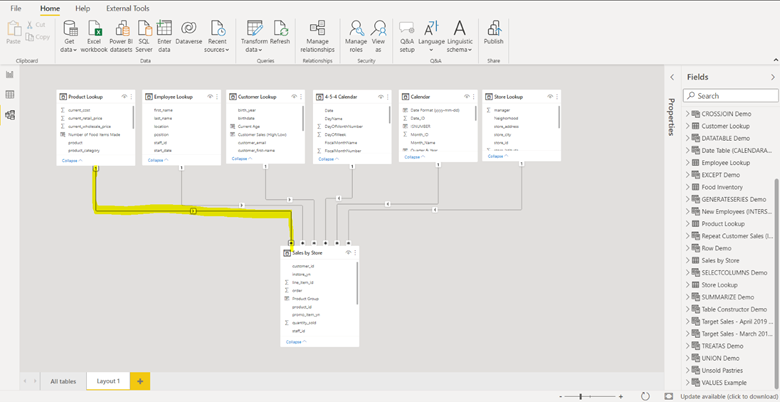The width and height of the screenshot is (780, 402).
Task: Open Dataverse connector
Action: click(189, 32)
